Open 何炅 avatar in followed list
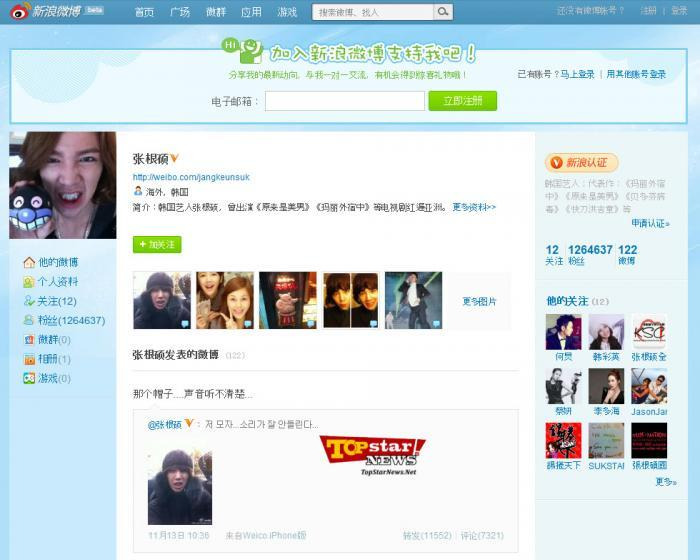 [563, 332]
